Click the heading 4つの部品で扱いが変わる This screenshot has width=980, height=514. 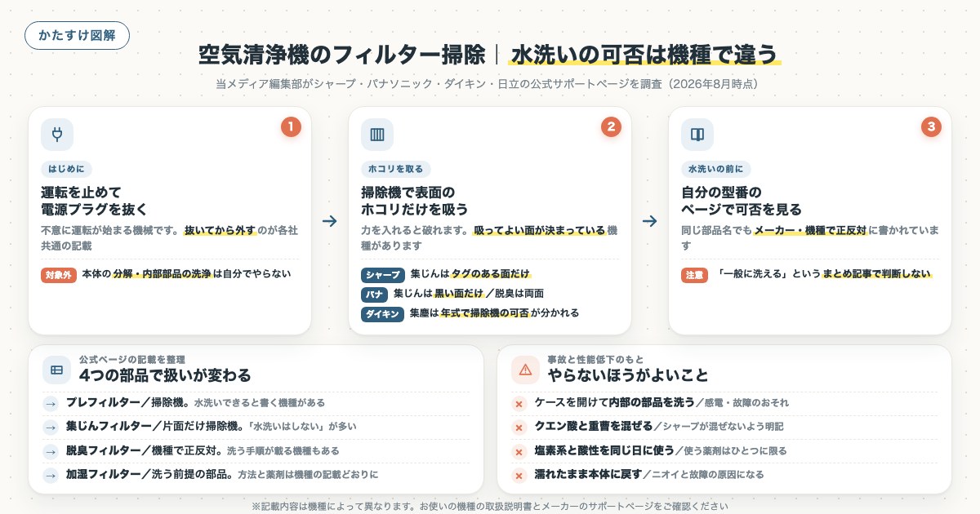[x=164, y=375]
